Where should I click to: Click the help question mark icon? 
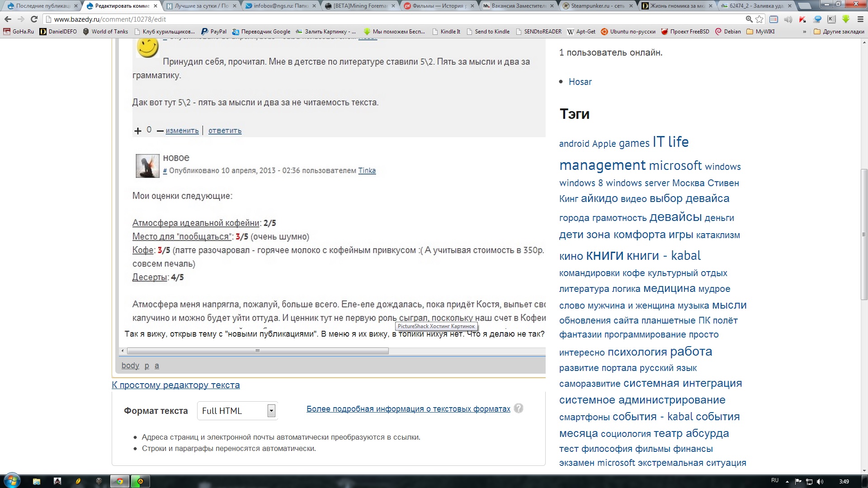pyautogui.click(x=519, y=408)
